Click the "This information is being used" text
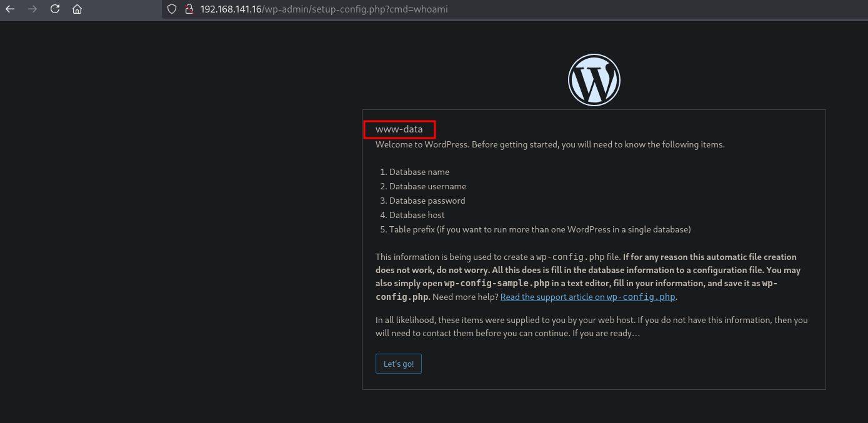The width and height of the screenshot is (868, 423). [454, 257]
